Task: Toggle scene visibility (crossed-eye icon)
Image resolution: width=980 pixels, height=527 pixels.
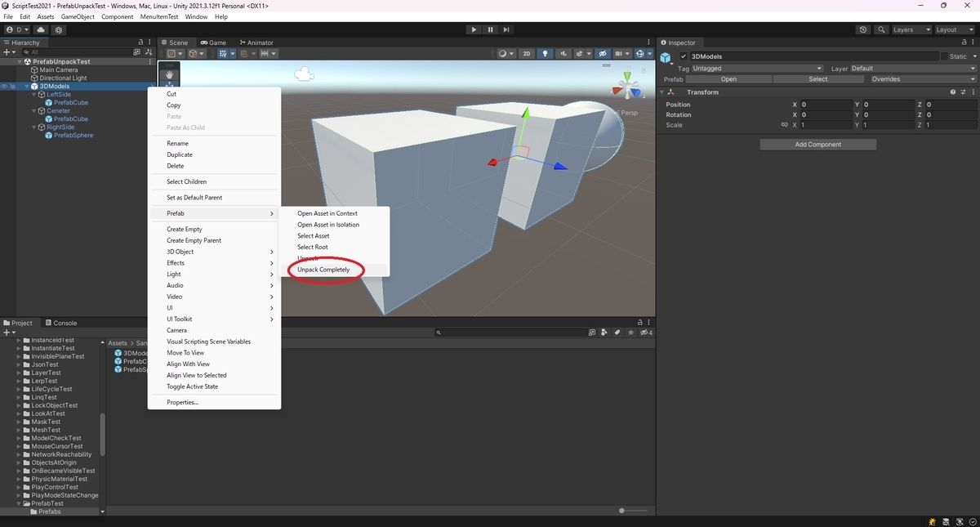Action: point(603,53)
